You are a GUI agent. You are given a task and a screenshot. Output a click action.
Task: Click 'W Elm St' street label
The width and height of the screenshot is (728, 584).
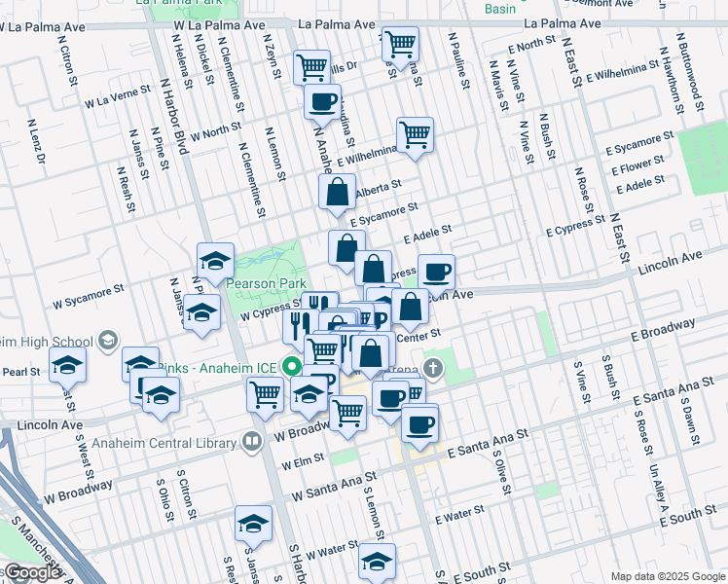[303, 461]
